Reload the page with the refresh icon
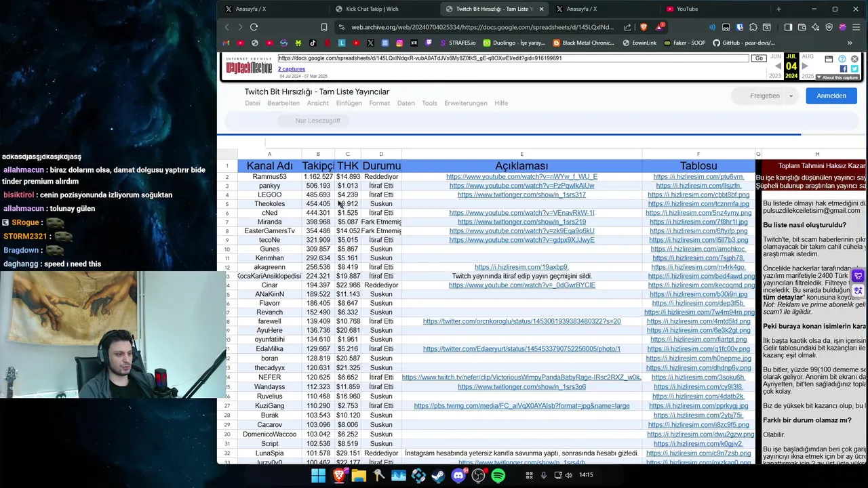The image size is (868, 488). [254, 27]
